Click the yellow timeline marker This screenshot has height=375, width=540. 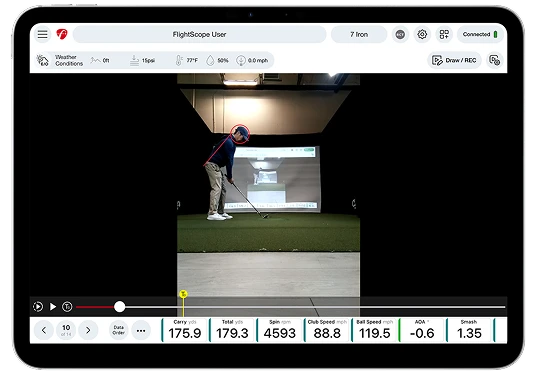pyautogui.click(x=183, y=294)
